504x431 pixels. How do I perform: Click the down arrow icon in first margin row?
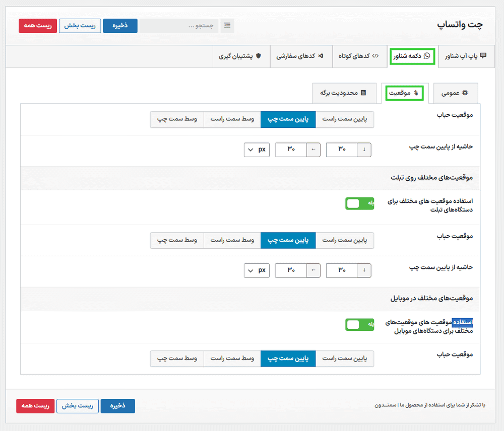pos(364,150)
